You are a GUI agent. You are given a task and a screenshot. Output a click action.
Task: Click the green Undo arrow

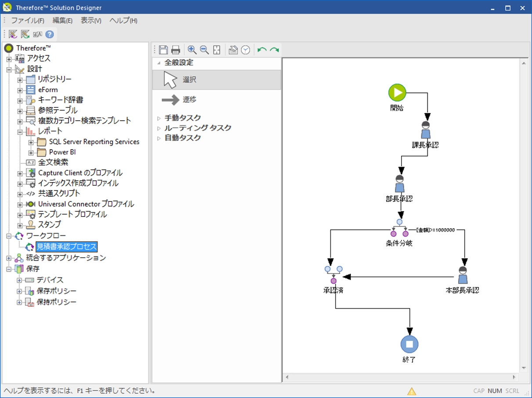point(262,50)
